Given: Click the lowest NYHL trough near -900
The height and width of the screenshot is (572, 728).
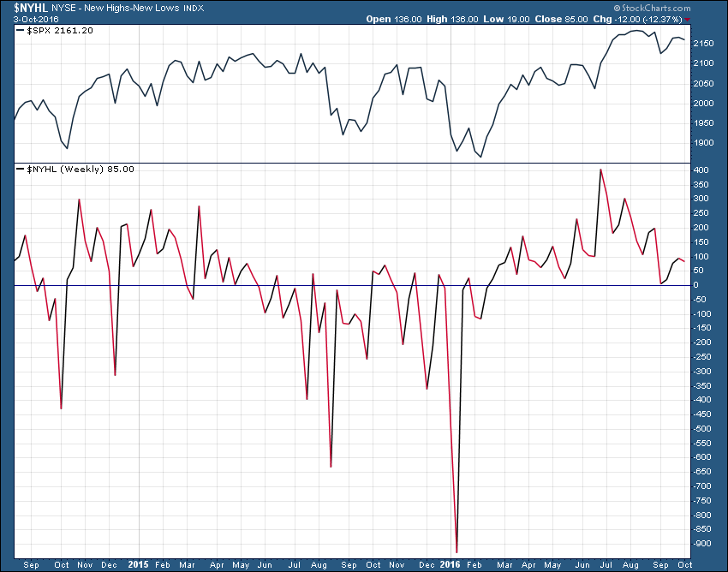Looking at the screenshot, I should (x=456, y=551).
